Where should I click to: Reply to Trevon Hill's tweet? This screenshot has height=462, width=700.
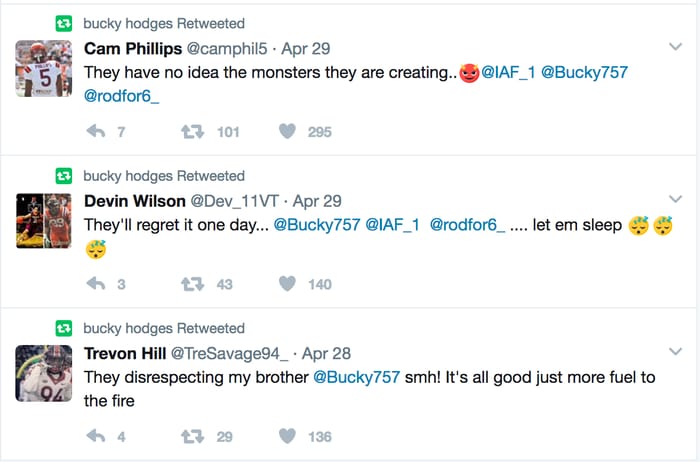97,436
